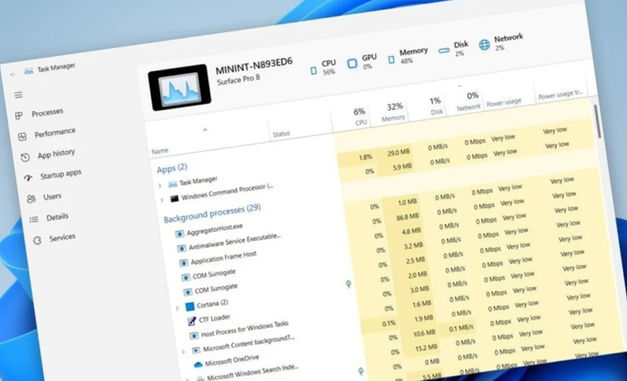Click the 29.0 MB memory value

tap(398, 152)
